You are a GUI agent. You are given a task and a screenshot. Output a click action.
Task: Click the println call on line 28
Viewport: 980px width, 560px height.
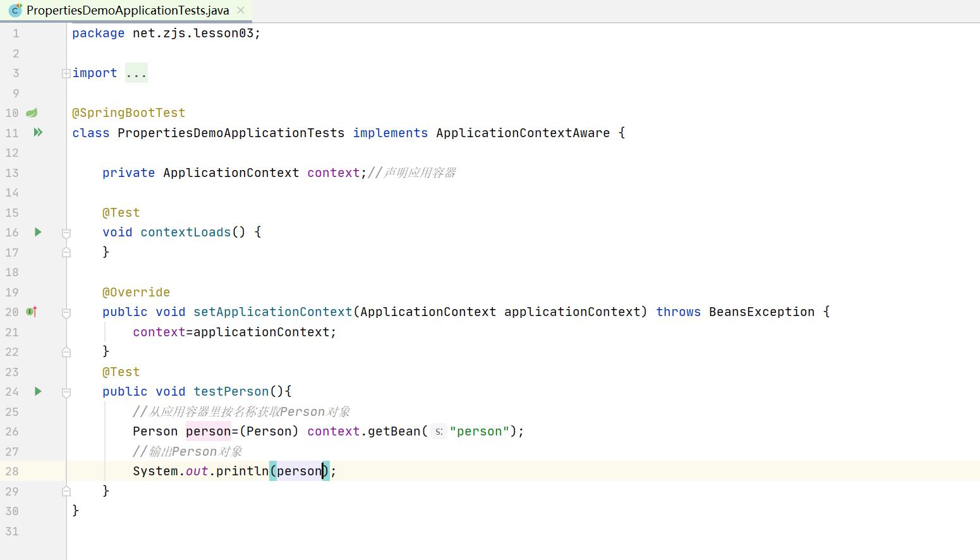[x=243, y=471]
